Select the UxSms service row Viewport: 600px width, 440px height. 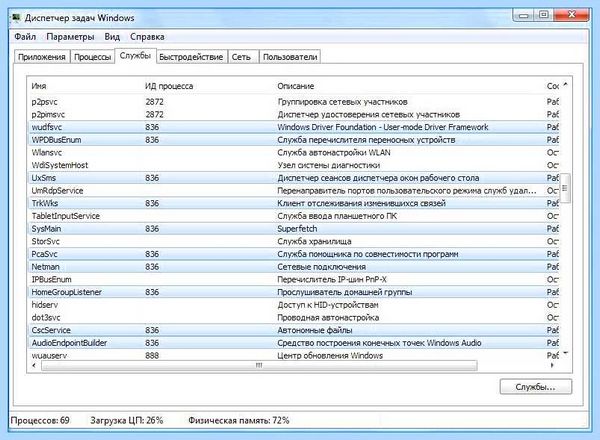pos(295,178)
